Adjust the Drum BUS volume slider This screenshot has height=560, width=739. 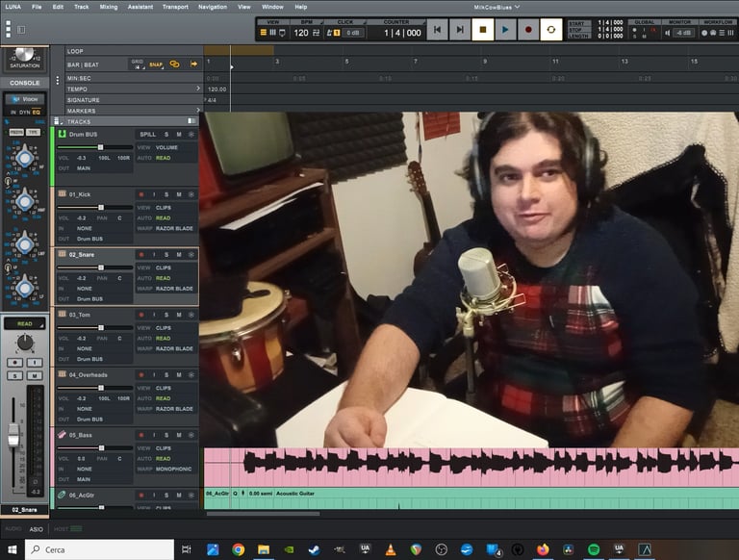pyautogui.click(x=100, y=147)
